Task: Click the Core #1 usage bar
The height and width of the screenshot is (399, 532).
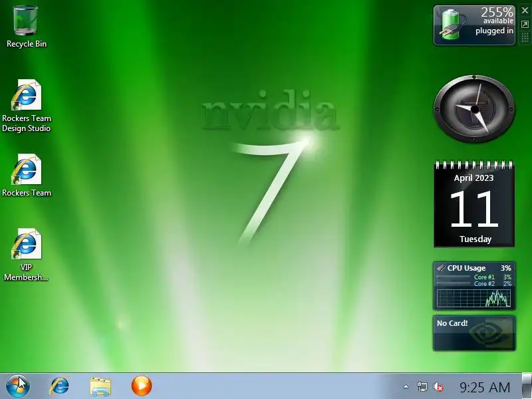Action: (x=454, y=277)
